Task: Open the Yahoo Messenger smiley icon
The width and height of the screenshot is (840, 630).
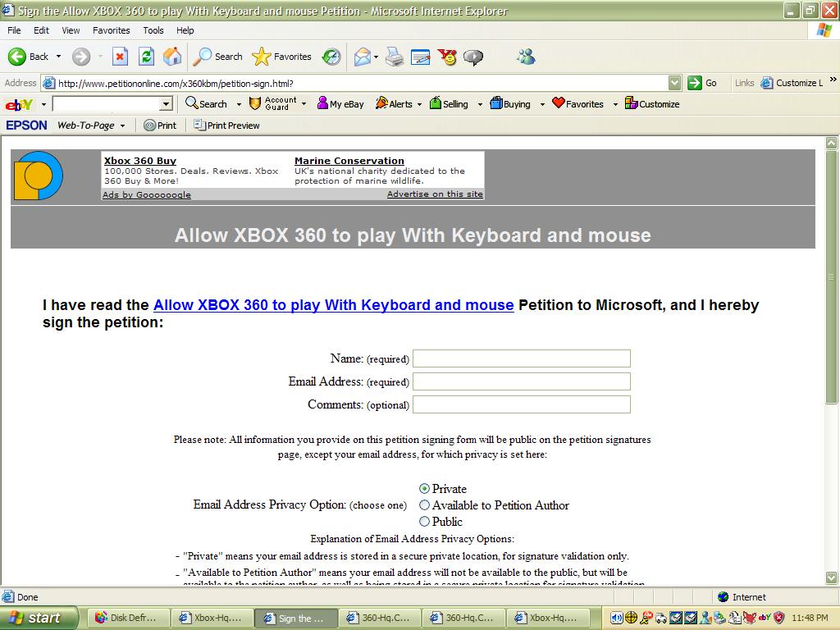Action: (447, 57)
